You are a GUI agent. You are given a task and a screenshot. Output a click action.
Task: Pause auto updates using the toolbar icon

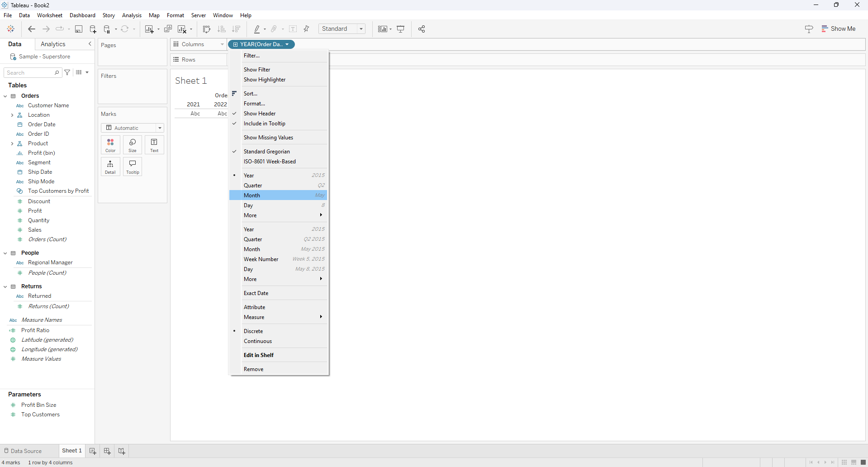tap(107, 29)
